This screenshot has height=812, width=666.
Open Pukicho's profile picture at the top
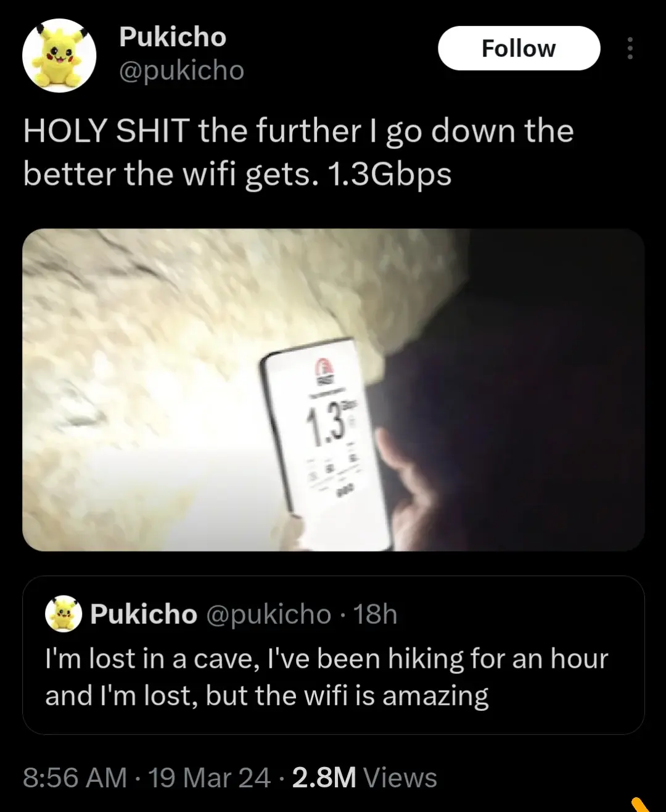pos(59,55)
